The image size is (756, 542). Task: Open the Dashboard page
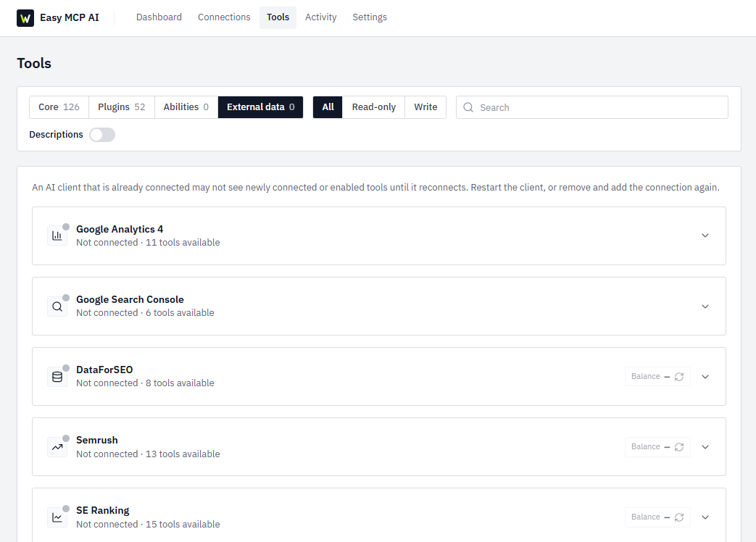[x=159, y=17]
